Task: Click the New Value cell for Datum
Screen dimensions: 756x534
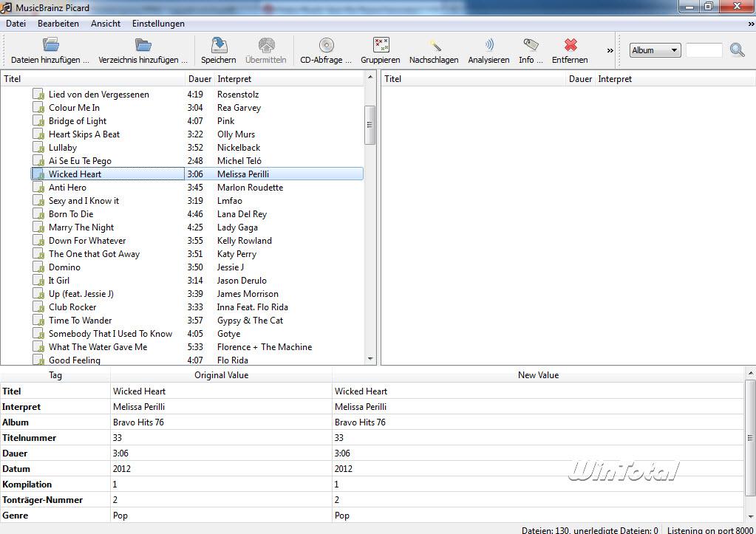Action: (538, 468)
